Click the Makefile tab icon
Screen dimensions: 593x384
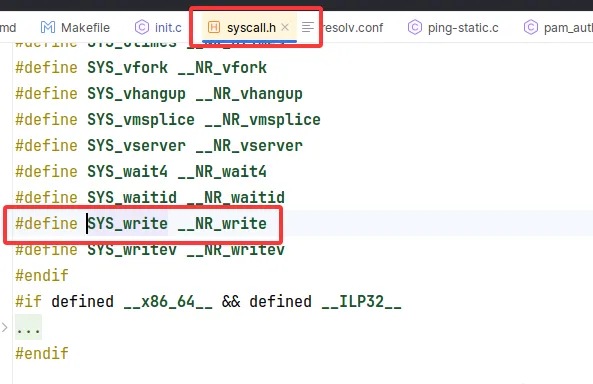[48, 27]
